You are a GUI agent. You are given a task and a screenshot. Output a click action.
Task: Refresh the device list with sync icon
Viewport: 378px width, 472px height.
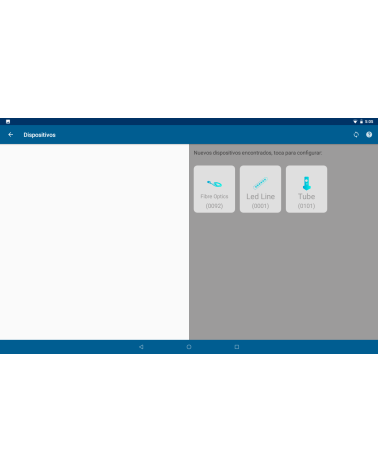pos(356,135)
